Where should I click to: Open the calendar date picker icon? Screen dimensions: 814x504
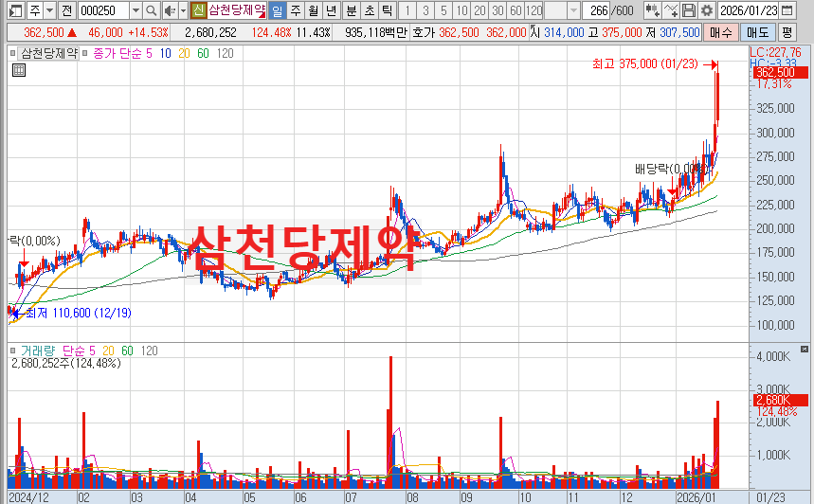tap(787, 10)
